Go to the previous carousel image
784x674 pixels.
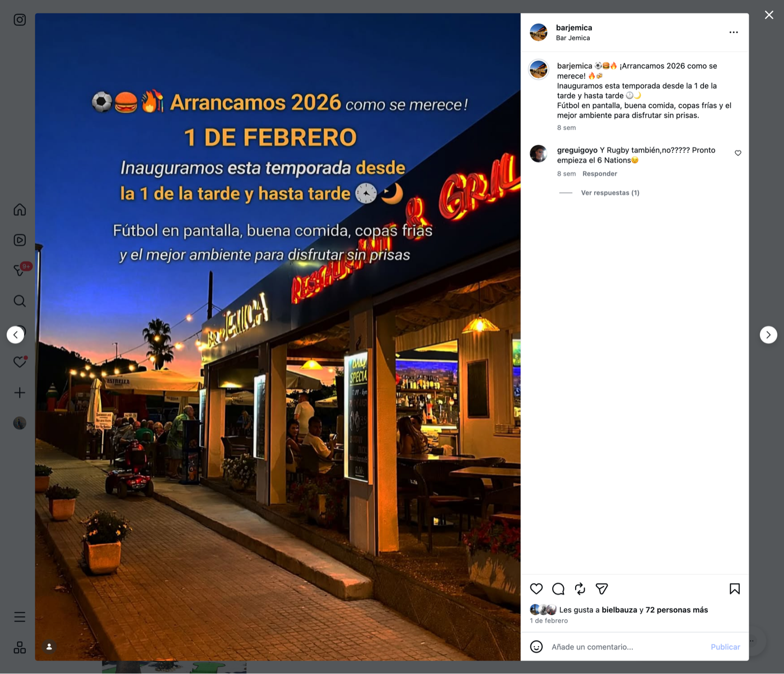[x=16, y=334]
